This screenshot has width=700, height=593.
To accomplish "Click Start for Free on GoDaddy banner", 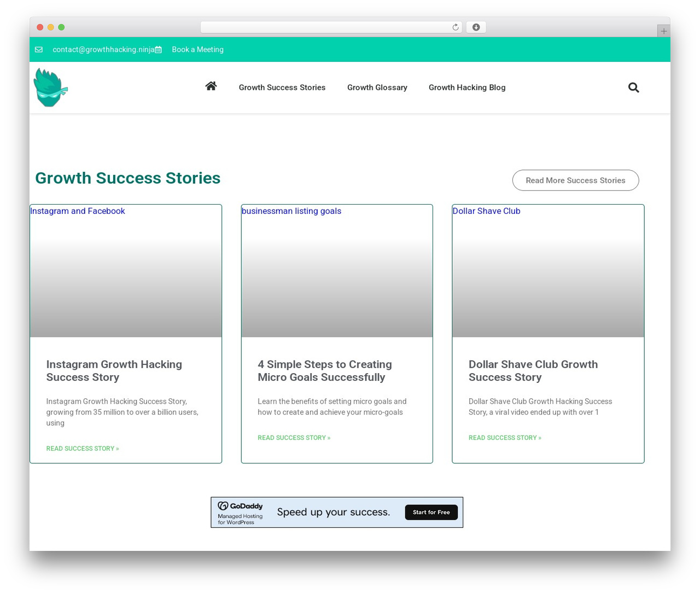I will (431, 513).
